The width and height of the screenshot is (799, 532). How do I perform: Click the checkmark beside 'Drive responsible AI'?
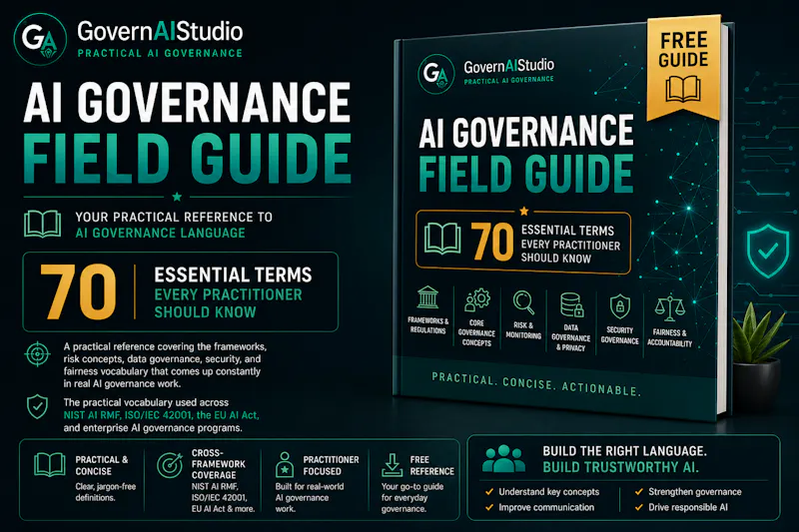638,508
